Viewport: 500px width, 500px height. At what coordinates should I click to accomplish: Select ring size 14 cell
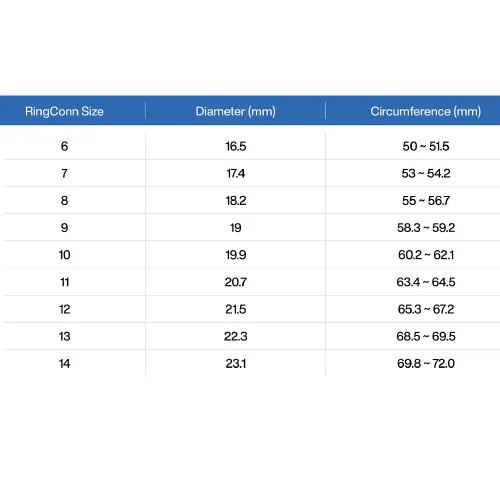pos(64,364)
